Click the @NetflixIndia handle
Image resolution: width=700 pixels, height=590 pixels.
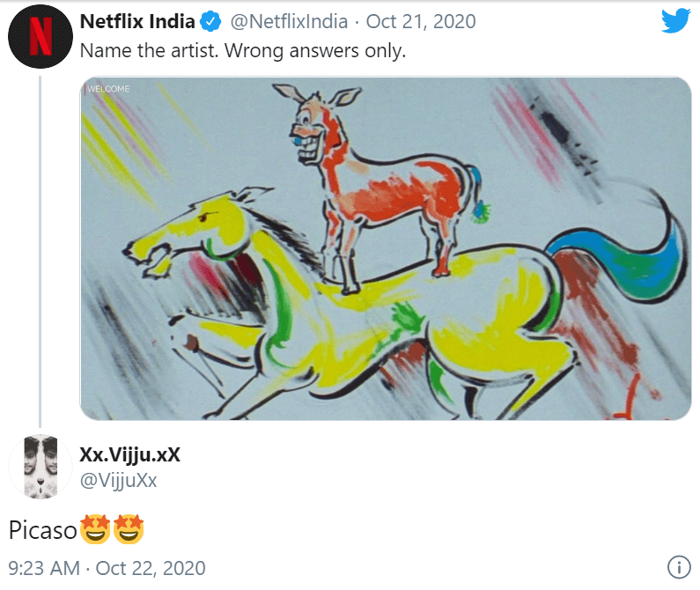click(288, 21)
